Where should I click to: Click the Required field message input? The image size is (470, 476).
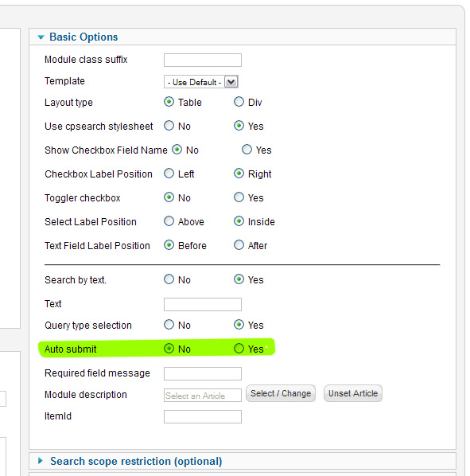coord(203,373)
